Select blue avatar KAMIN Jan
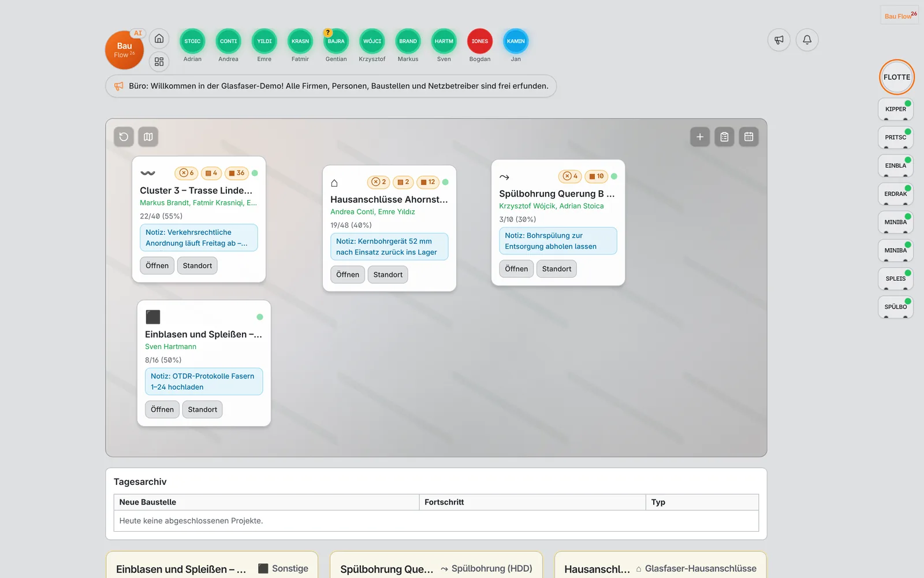Screen dimensions: 924x578 point(516,41)
